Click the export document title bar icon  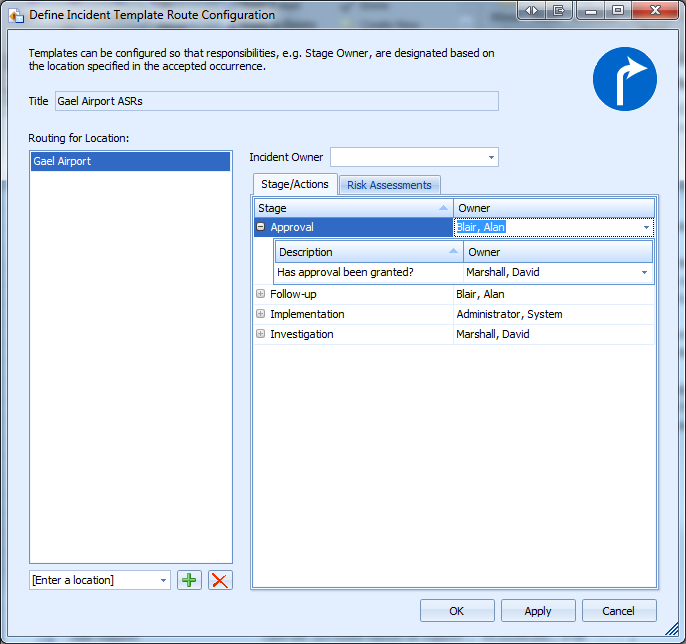[x=559, y=10]
